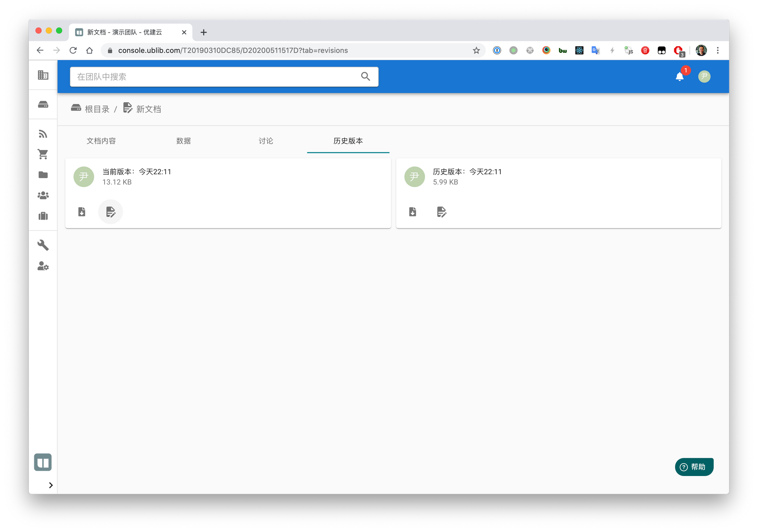Screen dimensions: 758x532
Task: Open the shopping cart sidebar icon
Action: [x=43, y=154]
